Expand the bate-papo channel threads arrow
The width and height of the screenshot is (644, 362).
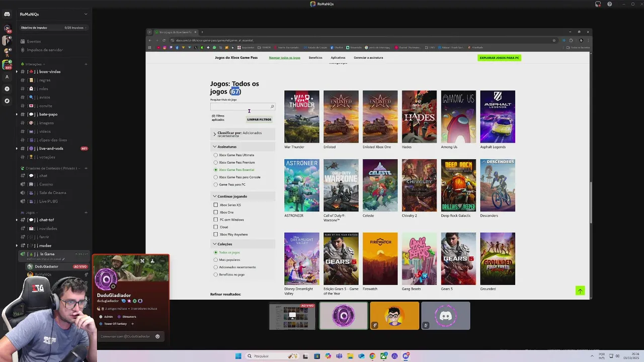click(x=17, y=114)
